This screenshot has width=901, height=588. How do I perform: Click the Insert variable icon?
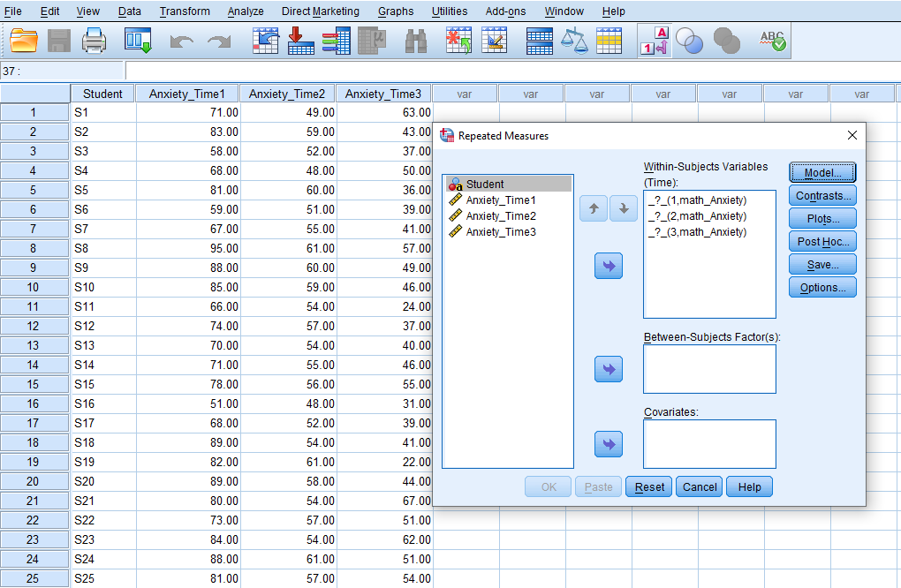(x=494, y=41)
